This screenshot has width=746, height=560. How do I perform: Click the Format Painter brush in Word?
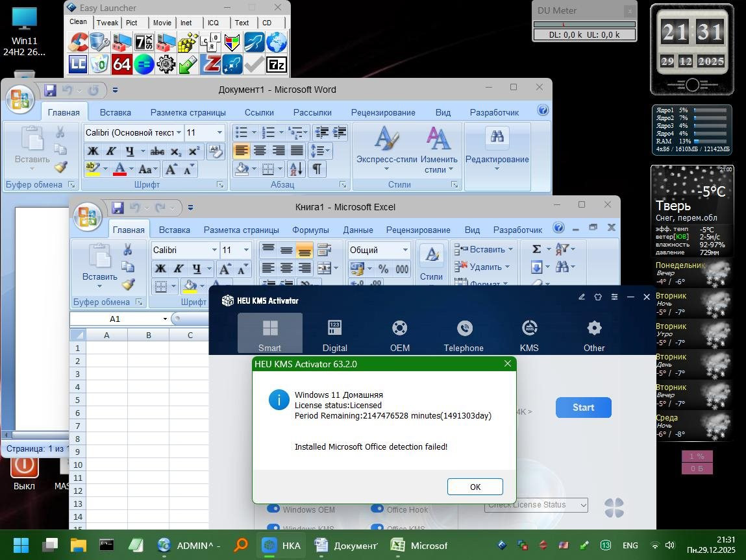60,167
